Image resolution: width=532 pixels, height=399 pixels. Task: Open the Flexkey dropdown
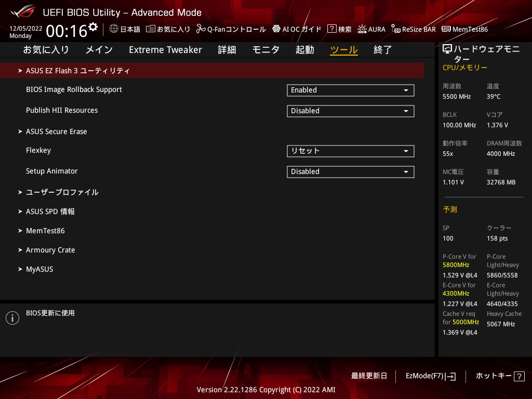point(350,151)
